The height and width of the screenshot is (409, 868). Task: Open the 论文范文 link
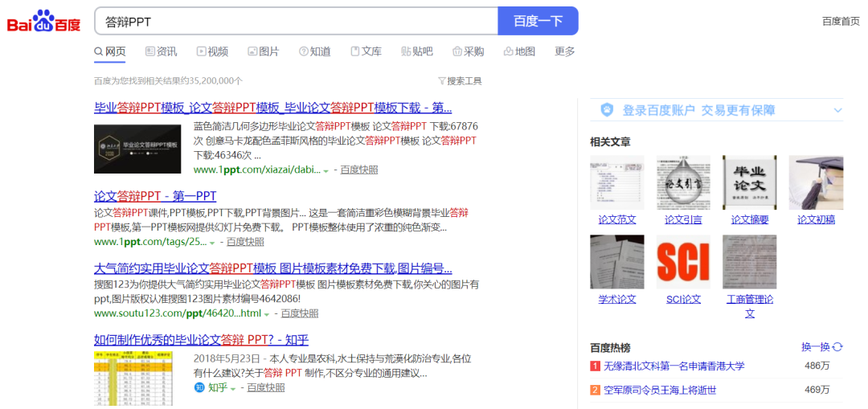coord(617,219)
